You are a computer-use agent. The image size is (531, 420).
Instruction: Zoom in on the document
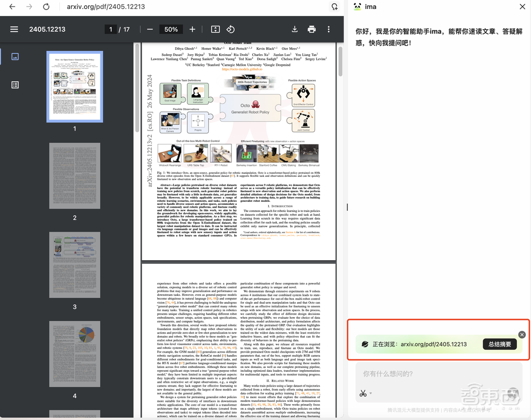(x=192, y=29)
